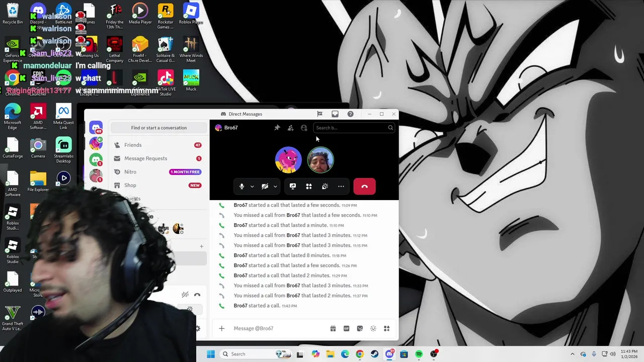Click your own avatar in the call
Screen dimensions: 644x362
[x=320, y=160]
